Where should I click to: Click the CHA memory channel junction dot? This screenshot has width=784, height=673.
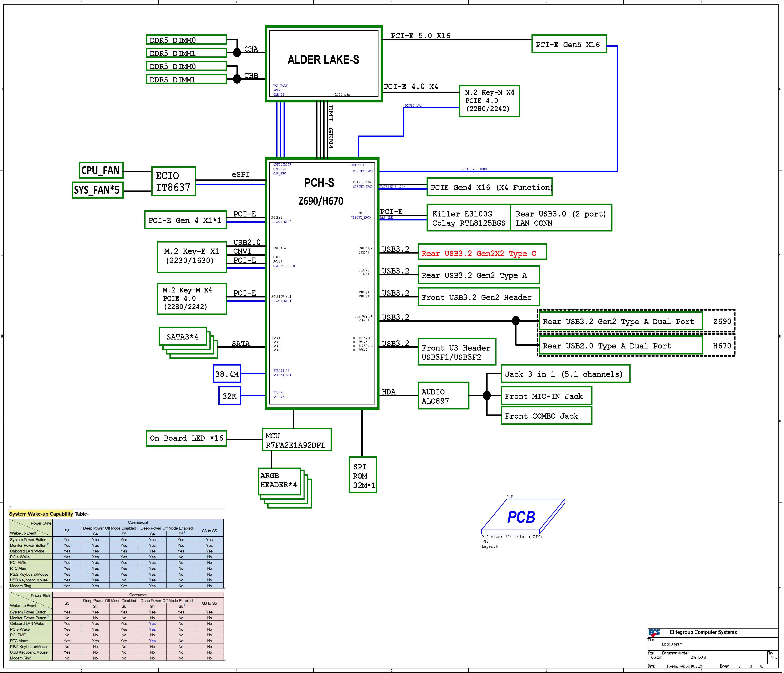[237, 52]
